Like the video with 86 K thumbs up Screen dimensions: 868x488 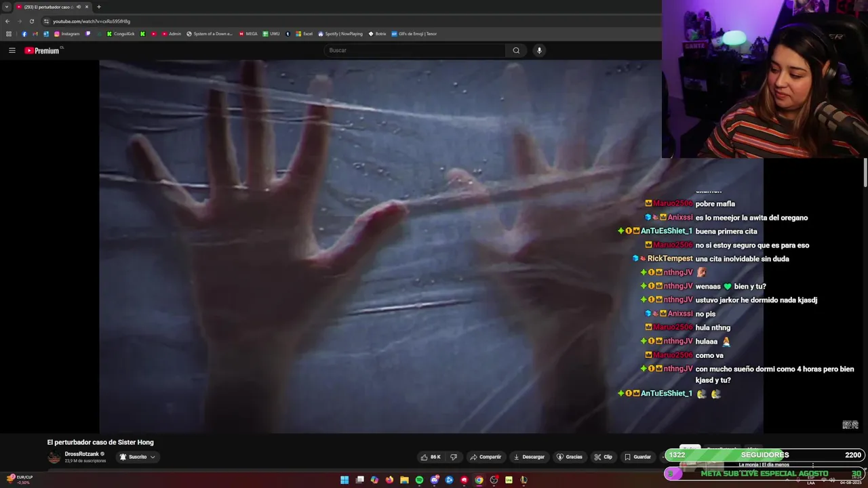(430, 457)
